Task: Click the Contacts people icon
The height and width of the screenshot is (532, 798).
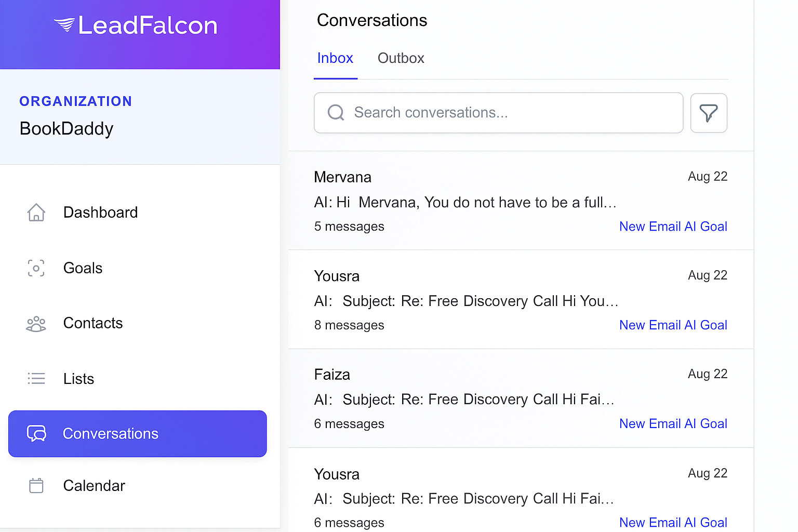Action: (36, 324)
